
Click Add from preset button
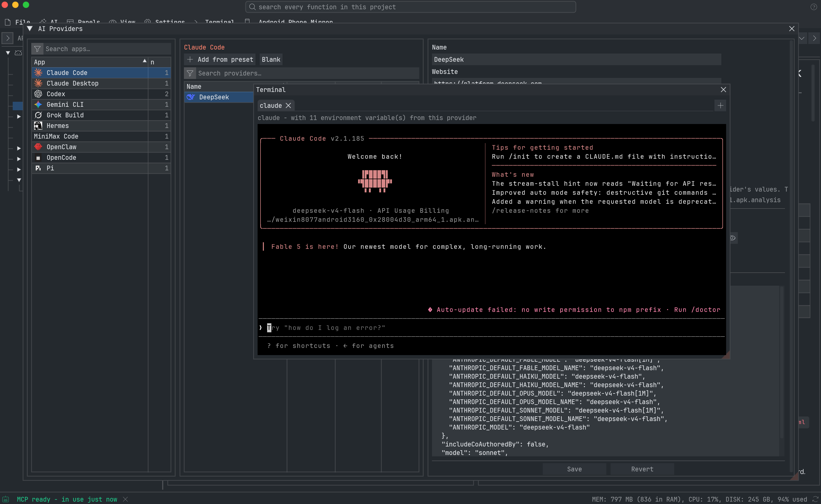coord(220,59)
